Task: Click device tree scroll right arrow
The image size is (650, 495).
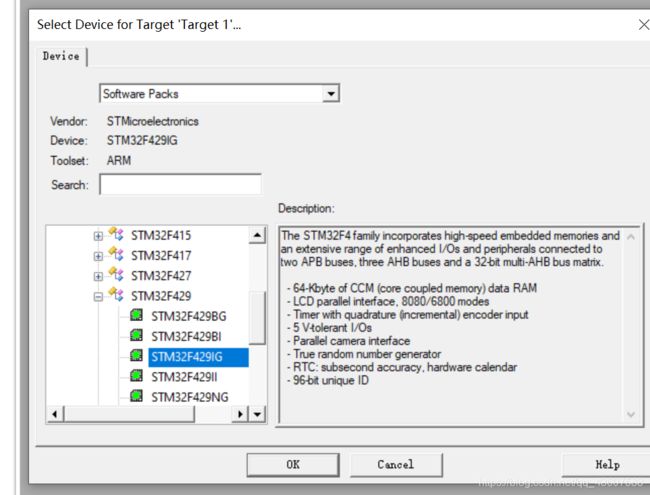Action: [240, 414]
